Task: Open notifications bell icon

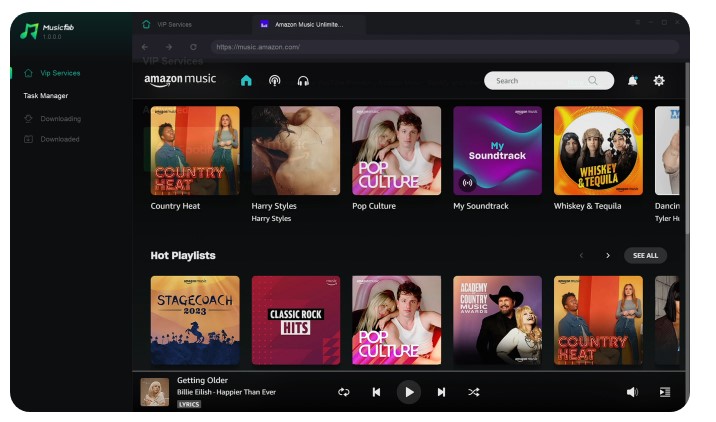Action: [632, 81]
